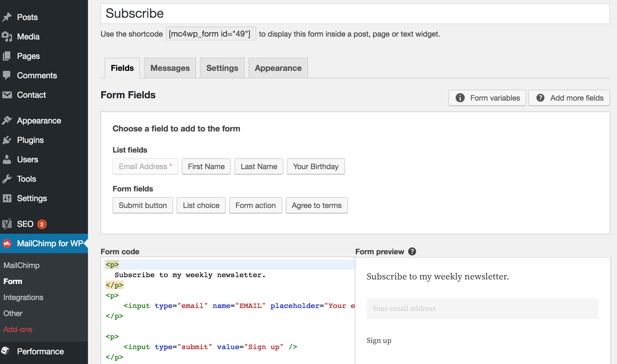Add a Form action field

pyautogui.click(x=256, y=205)
